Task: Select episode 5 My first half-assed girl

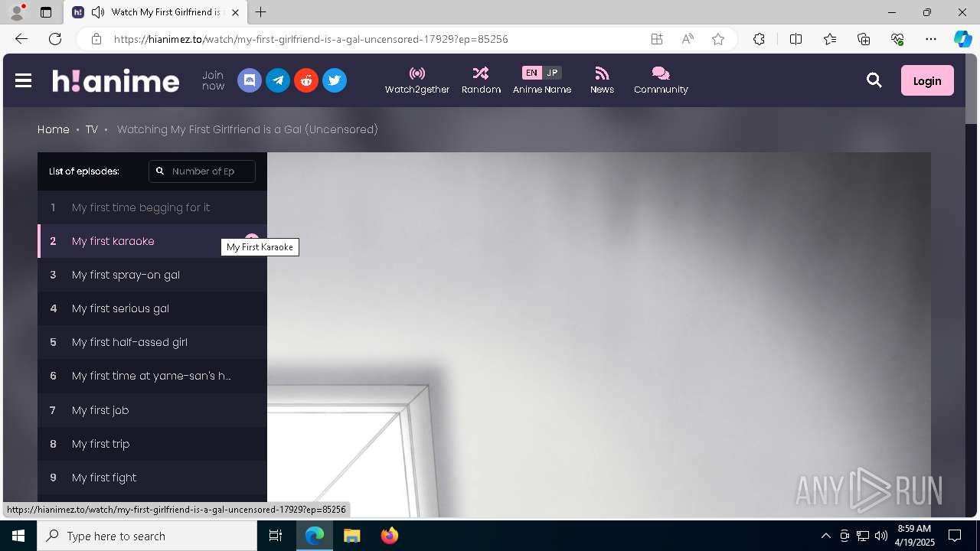Action: 152,342
